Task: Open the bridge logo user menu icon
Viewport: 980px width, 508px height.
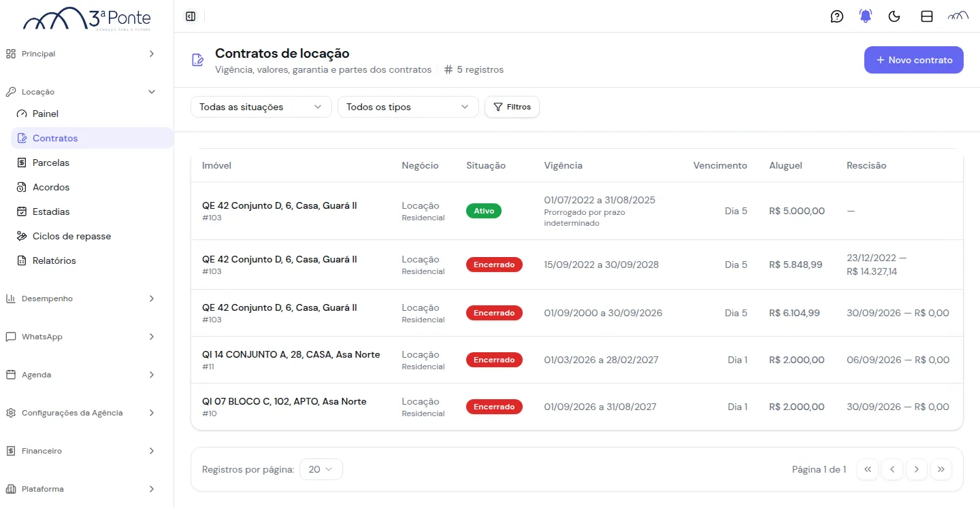Action: tap(958, 16)
